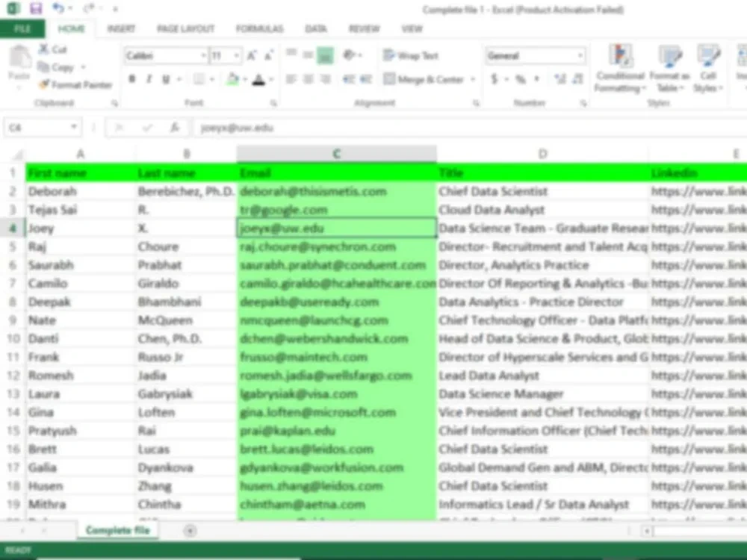The width and height of the screenshot is (747, 560).
Task: Toggle Align Right
Action: pos(326,79)
